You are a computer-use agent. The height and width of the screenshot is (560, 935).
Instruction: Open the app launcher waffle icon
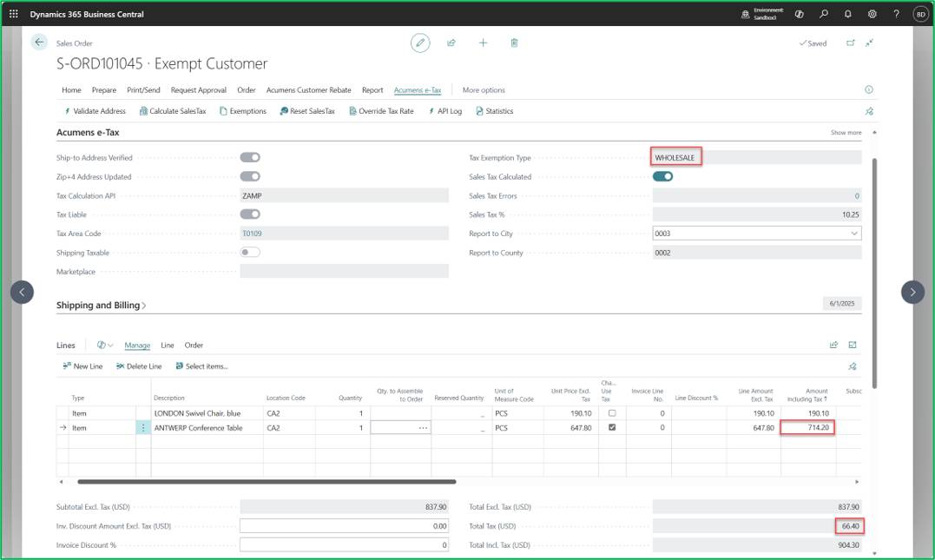[x=14, y=14]
